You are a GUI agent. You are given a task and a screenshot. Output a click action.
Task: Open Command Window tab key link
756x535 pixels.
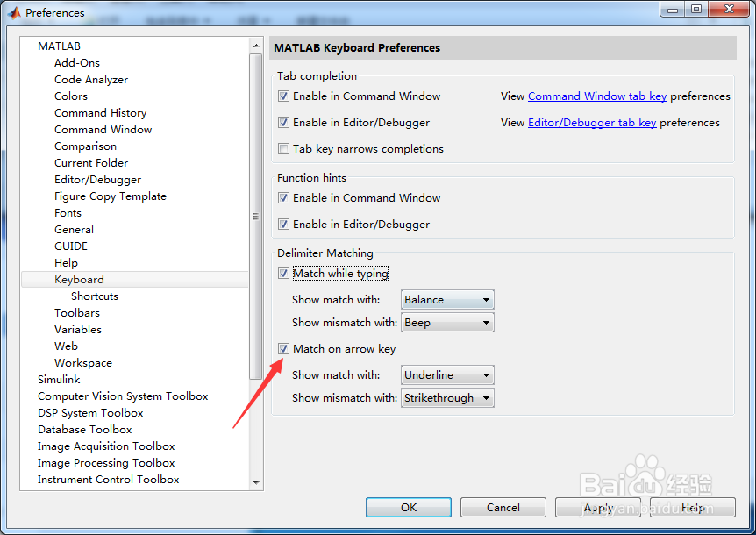click(597, 96)
